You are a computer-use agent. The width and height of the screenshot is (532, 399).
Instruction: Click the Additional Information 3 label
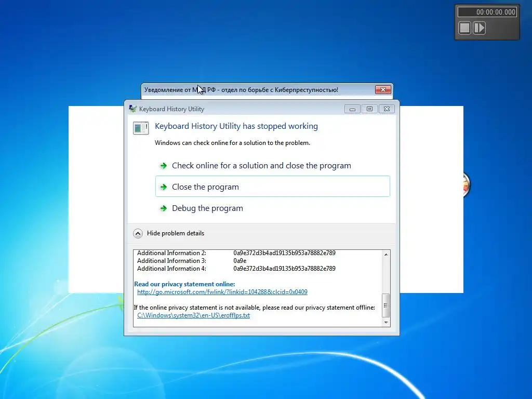[x=171, y=261]
